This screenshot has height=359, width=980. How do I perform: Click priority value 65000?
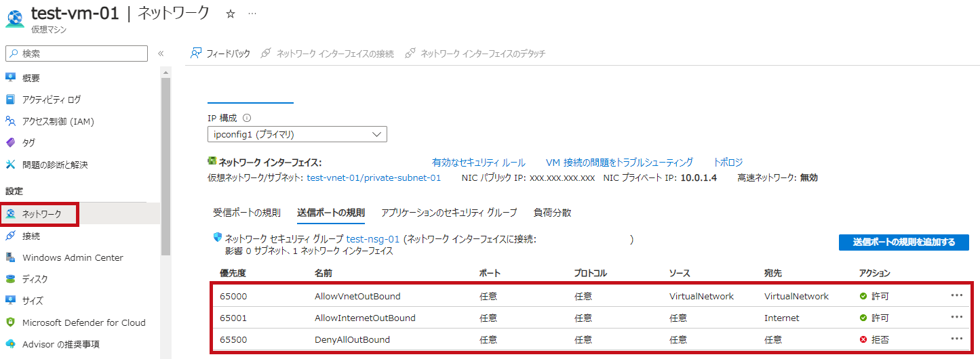(234, 296)
